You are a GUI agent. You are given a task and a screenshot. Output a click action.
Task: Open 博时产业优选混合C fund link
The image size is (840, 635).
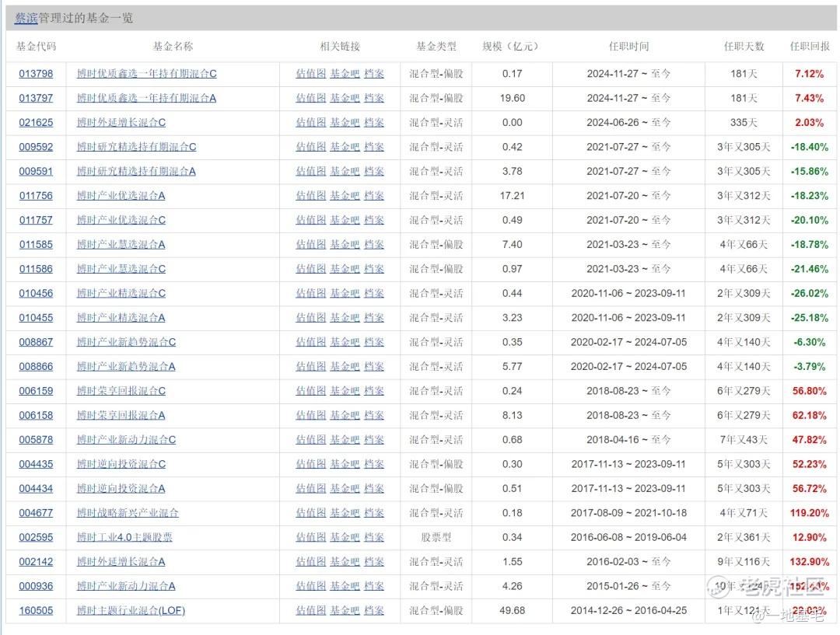(x=121, y=220)
